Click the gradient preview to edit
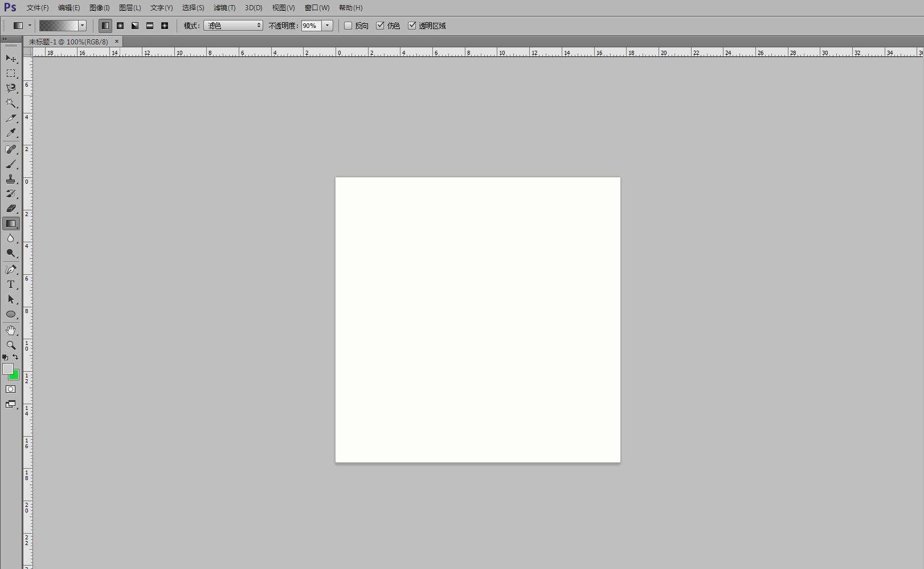The image size is (924, 569). (59, 26)
